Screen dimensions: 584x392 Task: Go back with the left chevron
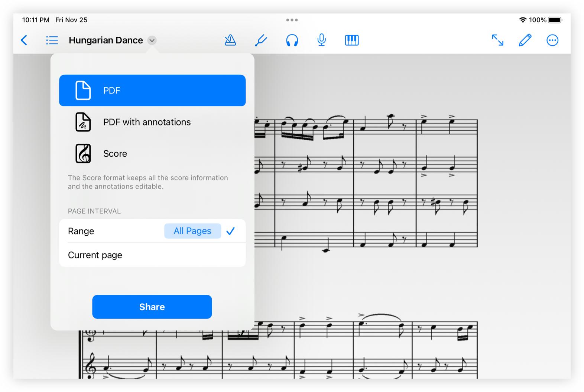[24, 40]
